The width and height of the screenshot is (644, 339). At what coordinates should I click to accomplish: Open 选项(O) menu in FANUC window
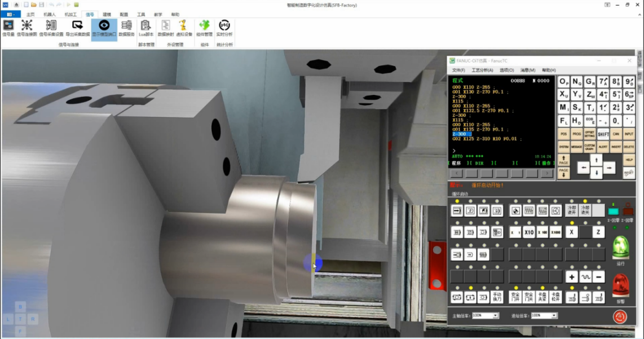click(x=506, y=71)
